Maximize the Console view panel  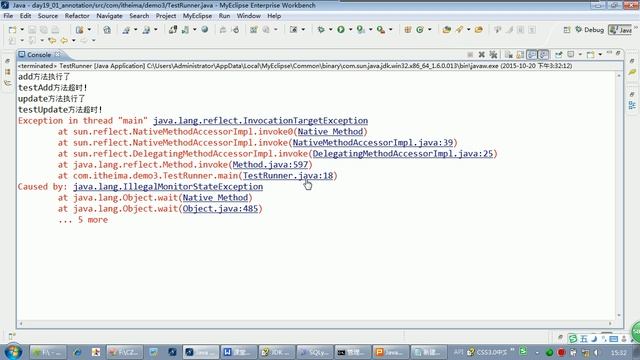click(x=618, y=53)
